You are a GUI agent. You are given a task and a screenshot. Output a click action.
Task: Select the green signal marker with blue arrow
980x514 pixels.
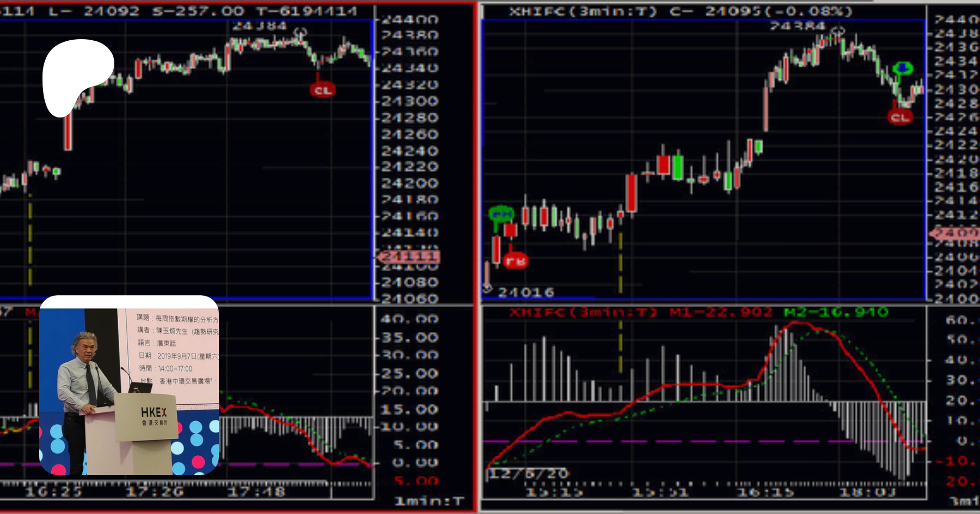tap(903, 69)
